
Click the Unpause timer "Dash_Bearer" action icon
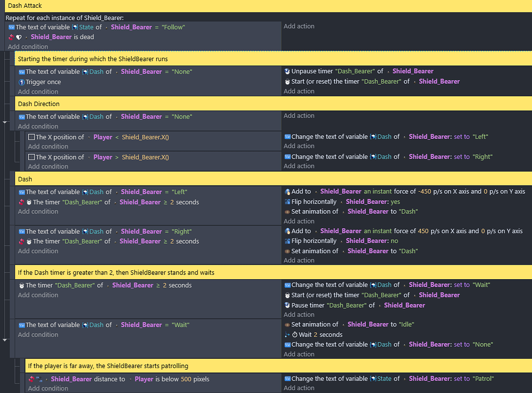(287, 71)
